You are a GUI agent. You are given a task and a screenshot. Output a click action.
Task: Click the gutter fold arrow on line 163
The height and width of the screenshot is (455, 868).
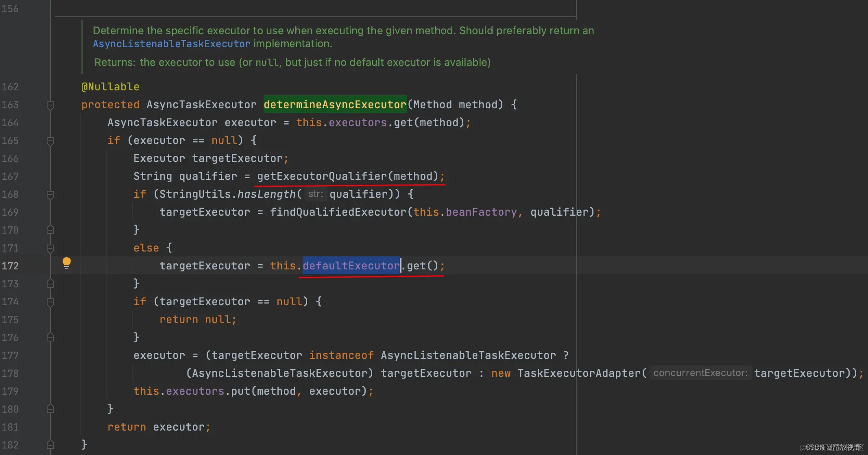pyautogui.click(x=50, y=105)
